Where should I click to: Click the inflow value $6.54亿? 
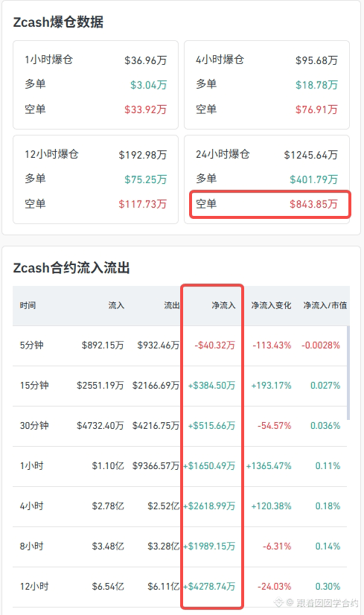[108, 587]
